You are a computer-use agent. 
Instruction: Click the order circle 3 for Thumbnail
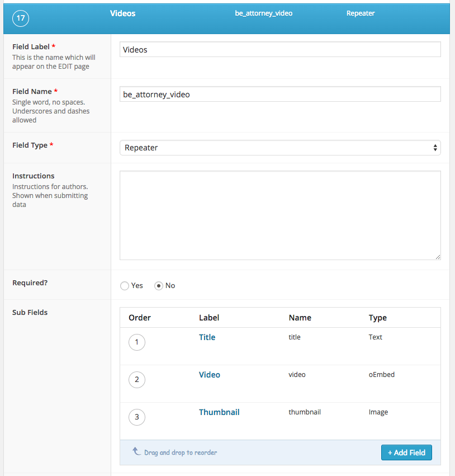137,417
